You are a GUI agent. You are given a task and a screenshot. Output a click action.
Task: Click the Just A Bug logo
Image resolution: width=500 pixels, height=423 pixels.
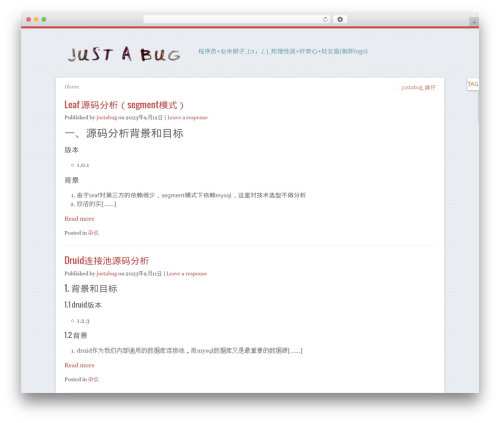pyautogui.click(x=124, y=54)
